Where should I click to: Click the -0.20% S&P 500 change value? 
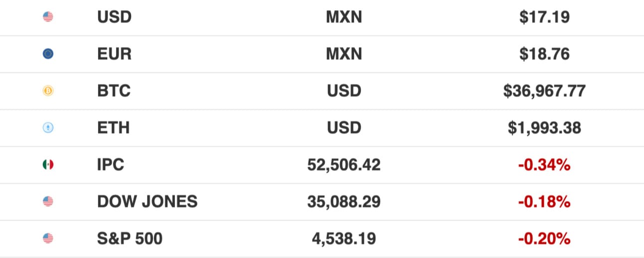[544, 239]
